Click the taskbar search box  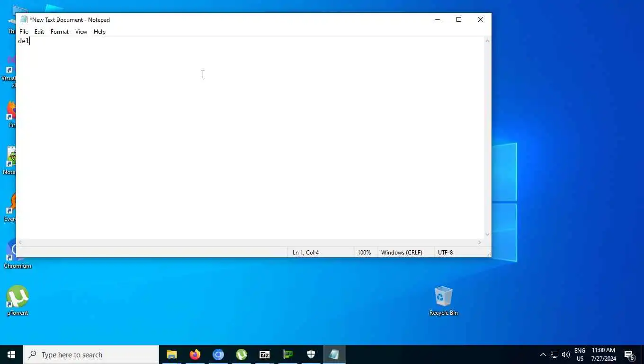[x=91, y=355]
